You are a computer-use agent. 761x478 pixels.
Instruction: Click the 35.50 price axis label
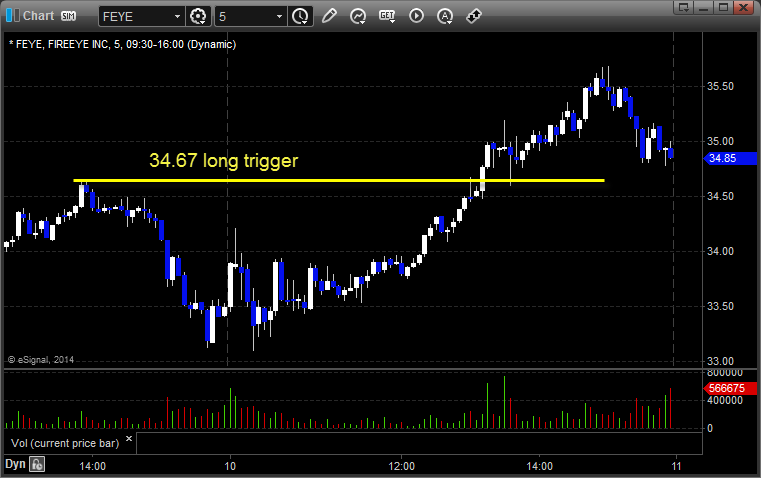click(720, 86)
